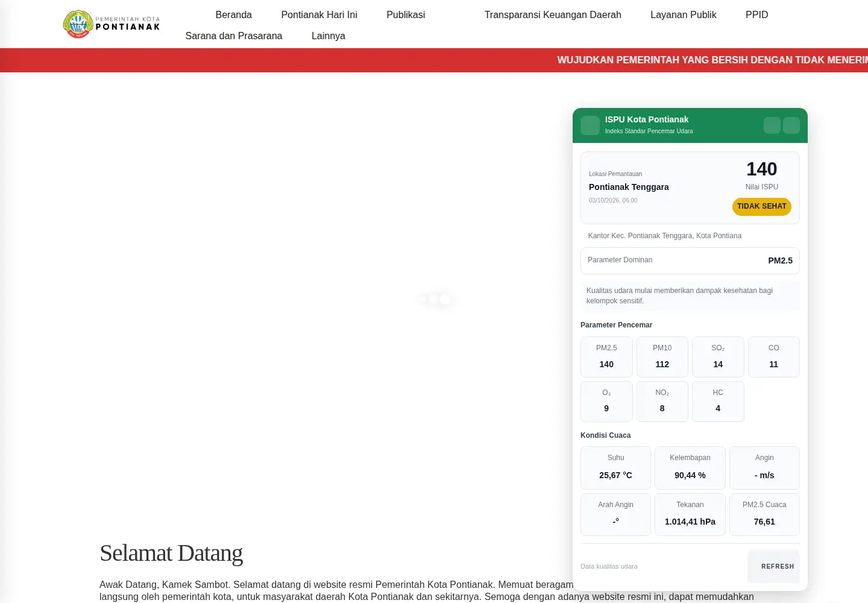Click the Parameter Pencemar section heading

[616, 325]
